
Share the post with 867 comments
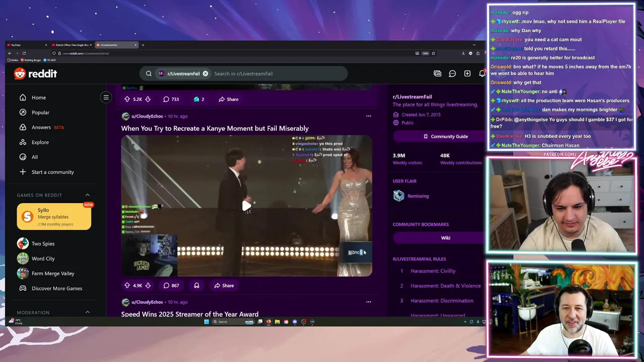coord(224,286)
